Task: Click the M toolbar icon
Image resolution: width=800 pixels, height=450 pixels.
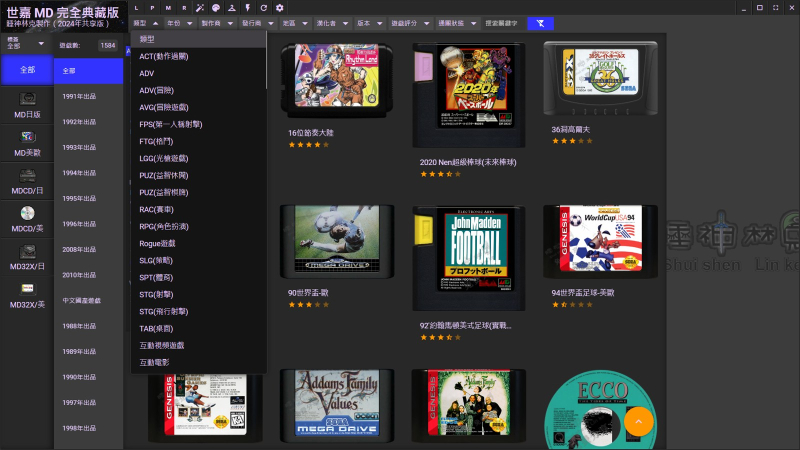Action: (x=168, y=8)
